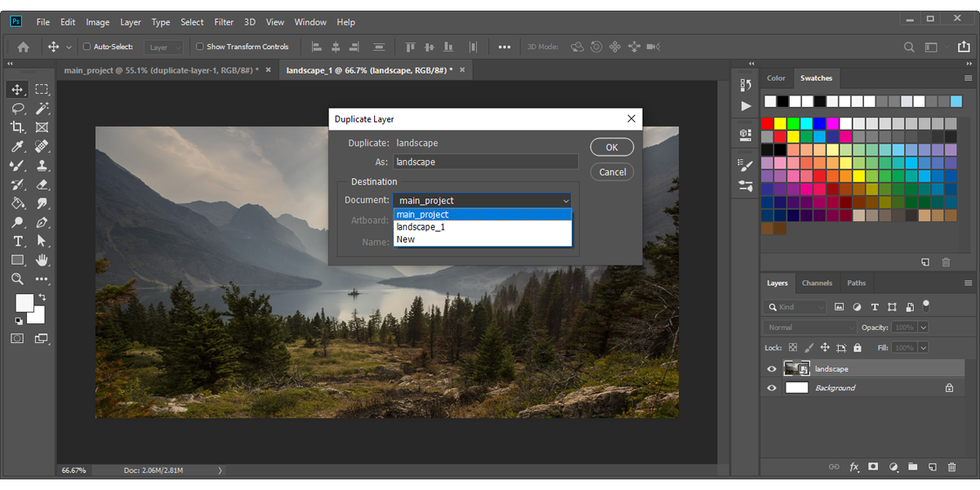The image size is (980, 490).
Task: Confirm Duplicate Layer with OK
Action: (612, 148)
